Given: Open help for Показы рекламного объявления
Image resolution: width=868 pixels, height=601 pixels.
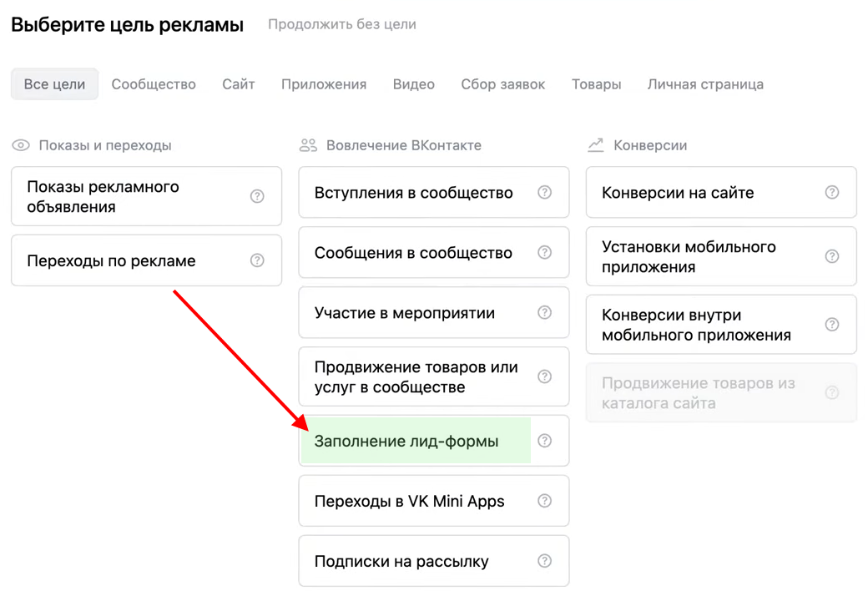Looking at the screenshot, I should click(x=257, y=197).
